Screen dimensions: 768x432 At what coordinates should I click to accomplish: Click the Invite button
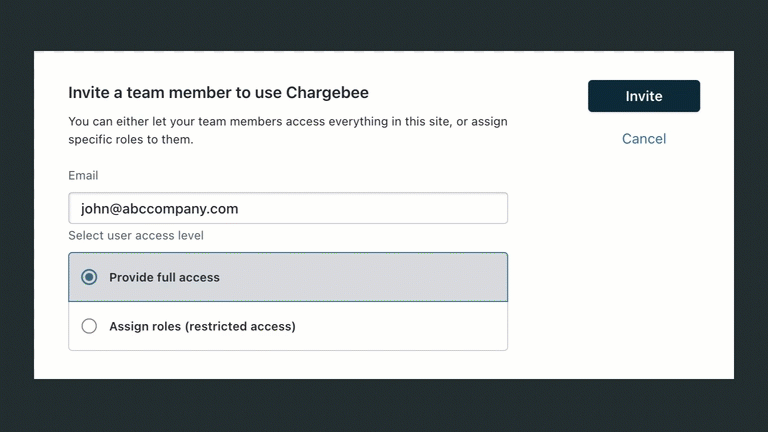point(643,96)
